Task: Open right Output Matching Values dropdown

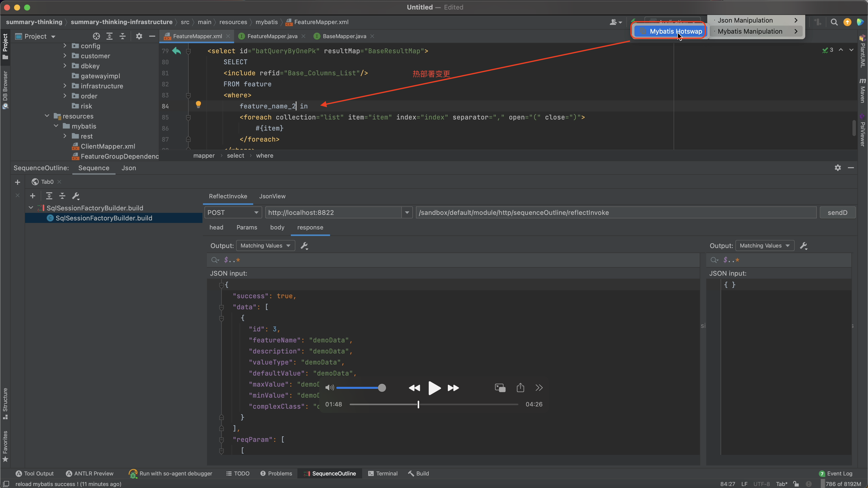Action: coord(765,246)
